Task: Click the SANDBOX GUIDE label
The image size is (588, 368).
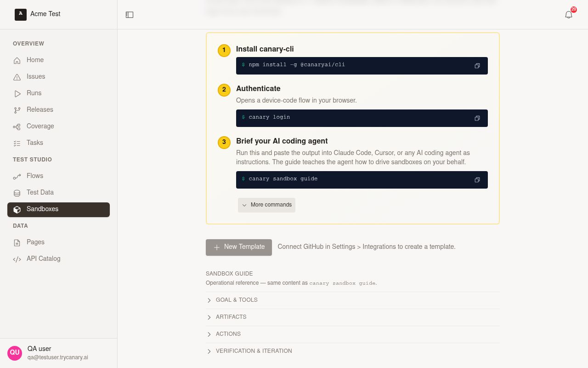Action: [229, 274]
